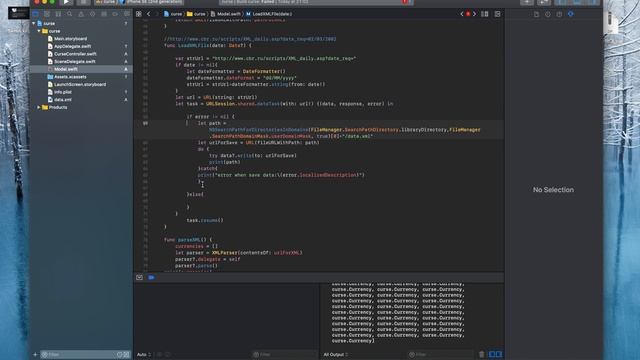
Task: Click the code review arrows button in toolbar
Action: pos(543,2)
